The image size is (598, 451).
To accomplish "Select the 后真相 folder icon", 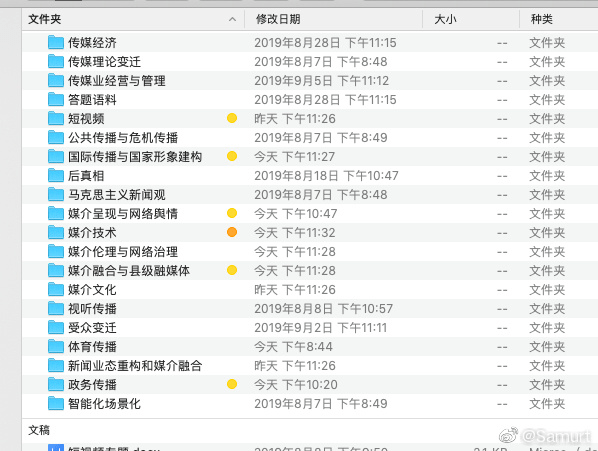I will tap(56, 175).
